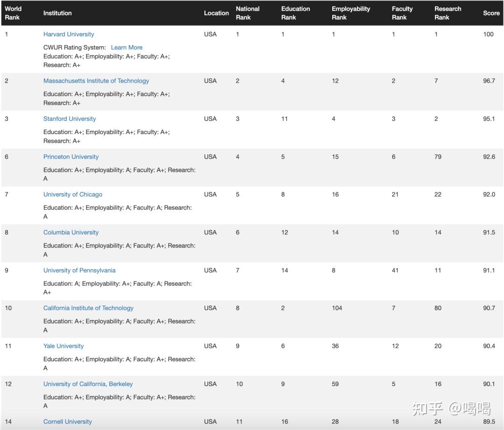Select Harvard's score value 100
Screen dimensions: 504x430
(x=488, y=34)
